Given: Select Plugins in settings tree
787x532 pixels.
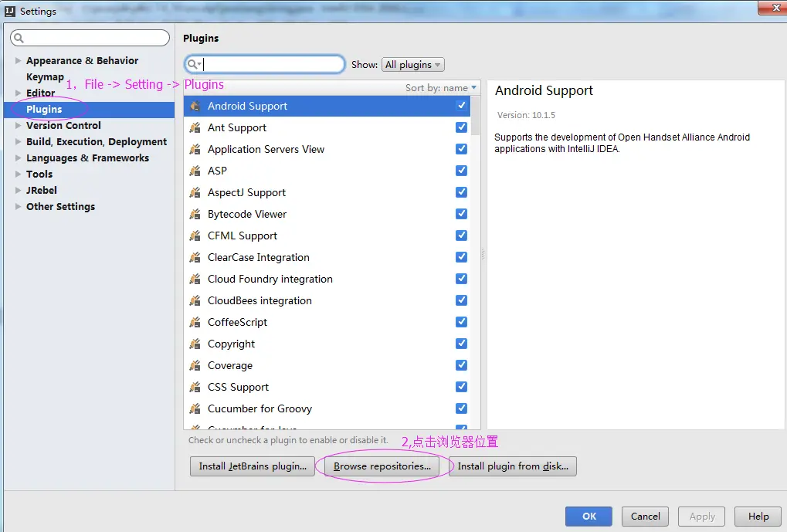Looking at the screenshot, I should click(44, 110).
